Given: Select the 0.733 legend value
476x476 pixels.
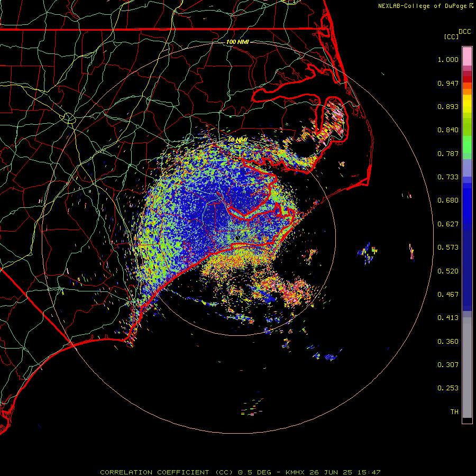Looking at the screenshot, I should click(x=448, y=177).
